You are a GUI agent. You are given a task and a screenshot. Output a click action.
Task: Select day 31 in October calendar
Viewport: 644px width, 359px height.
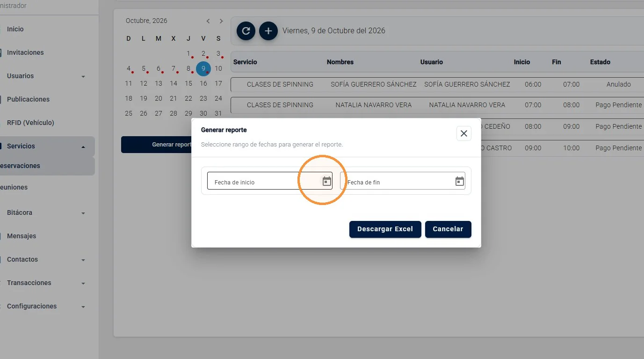[218, 113]
